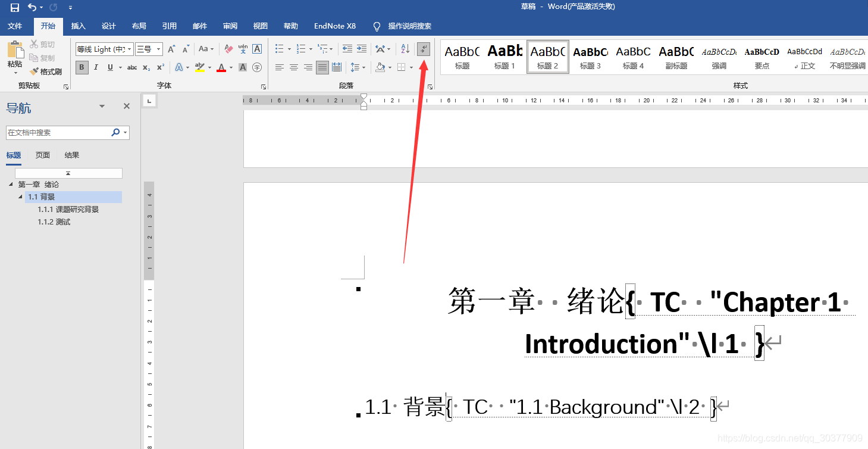Align text right
This screenshot has width=868, height=449.
tap(308, 67)
